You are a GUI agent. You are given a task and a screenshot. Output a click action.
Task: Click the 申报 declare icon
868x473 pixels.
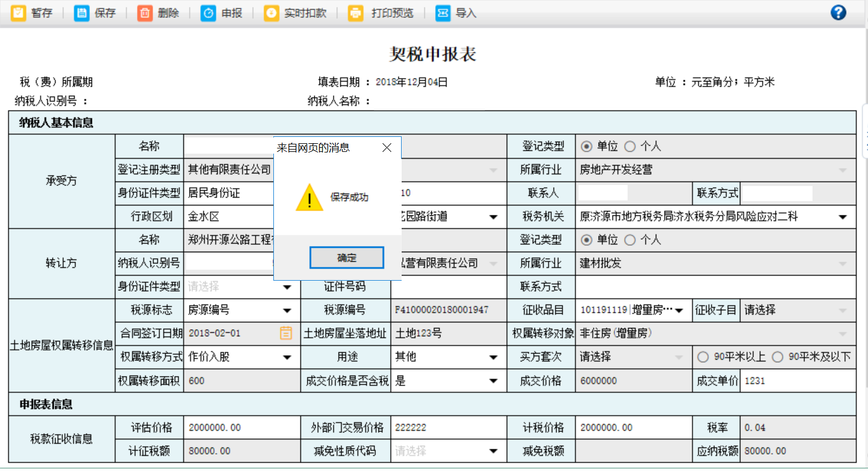[208, 13]
